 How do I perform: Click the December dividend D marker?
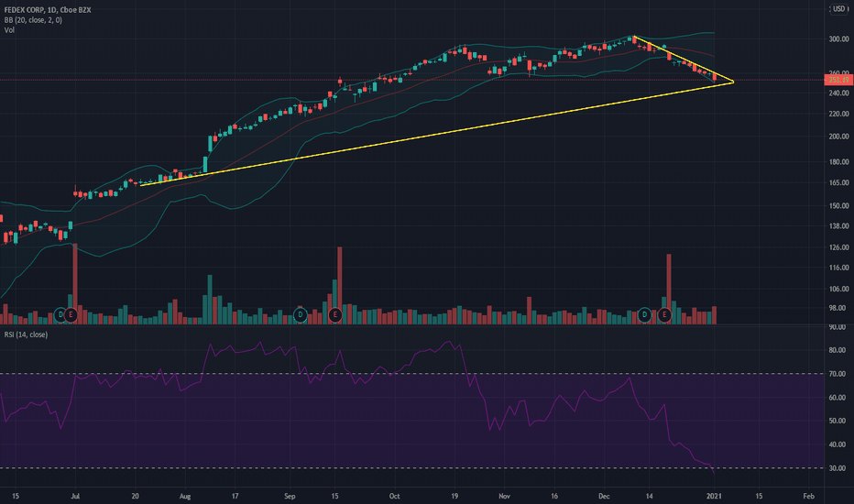pos(644,315)
